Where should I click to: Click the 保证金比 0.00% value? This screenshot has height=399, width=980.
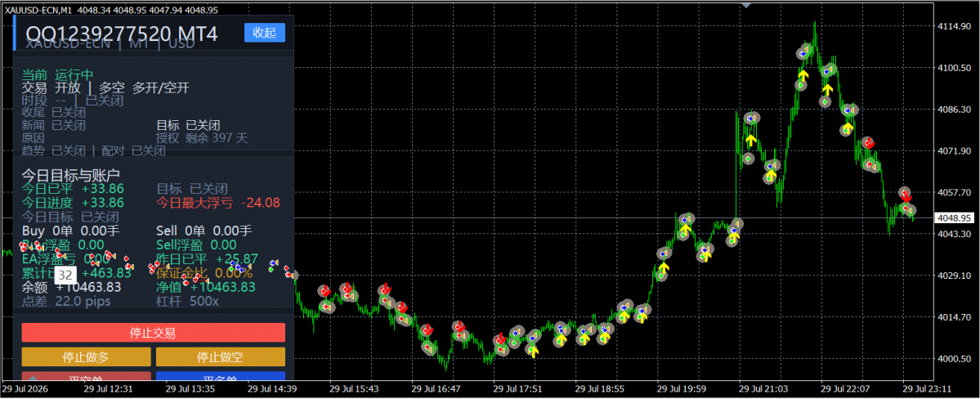click(x=204, y=273)
